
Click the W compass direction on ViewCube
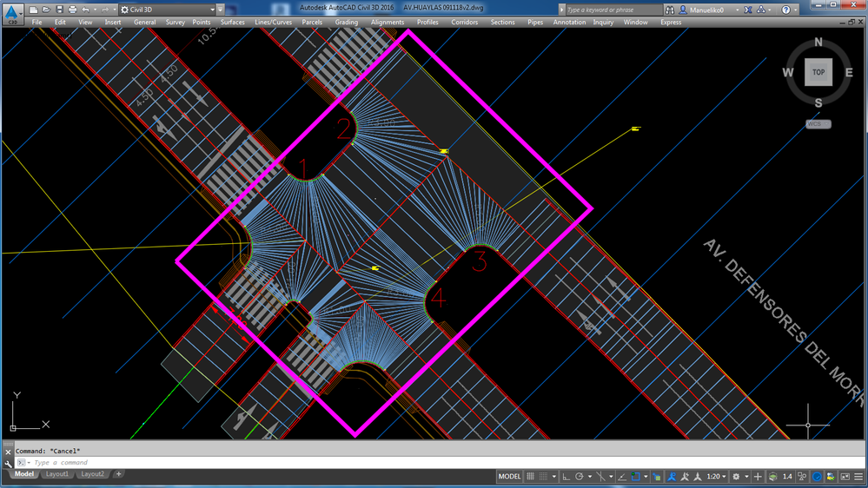(788, 72)
